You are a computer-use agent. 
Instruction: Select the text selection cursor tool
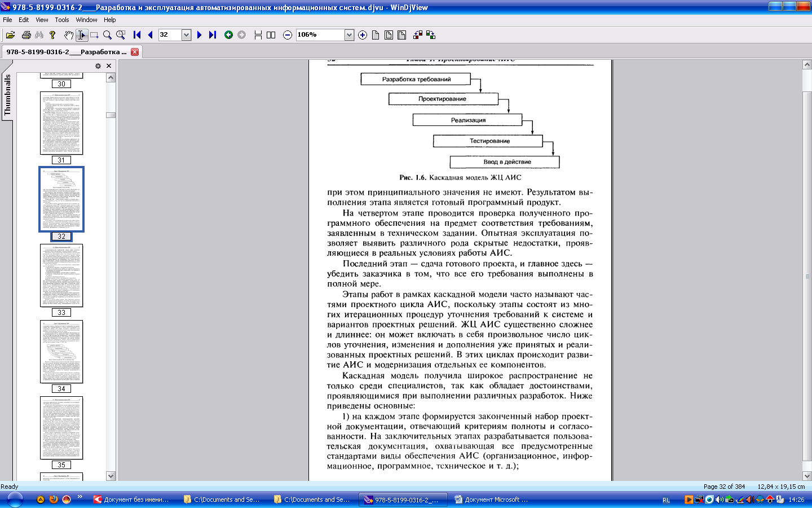[x=82, y=35]
